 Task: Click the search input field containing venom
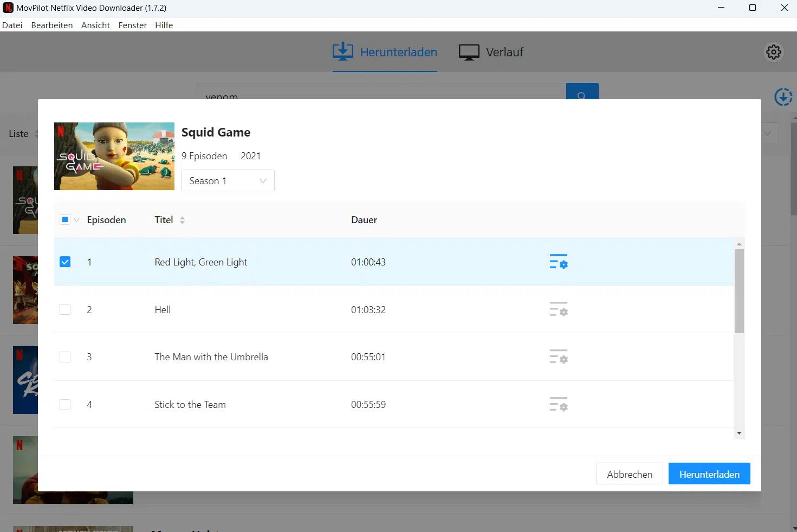pyautogui.click(x=382, y=92)
